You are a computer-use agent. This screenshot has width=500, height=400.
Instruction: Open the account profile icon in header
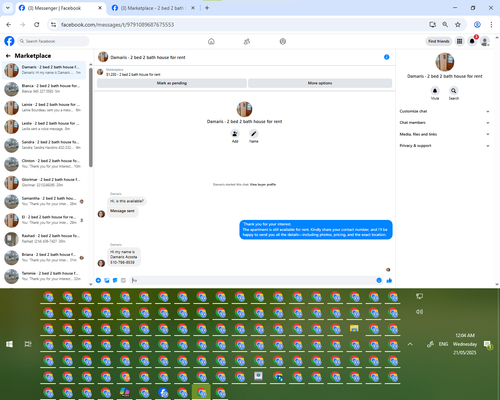(x=485, y=41)
